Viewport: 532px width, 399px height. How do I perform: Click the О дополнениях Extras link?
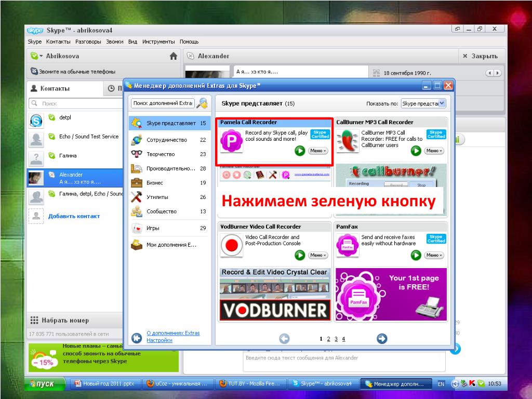[x=173, y=333]
